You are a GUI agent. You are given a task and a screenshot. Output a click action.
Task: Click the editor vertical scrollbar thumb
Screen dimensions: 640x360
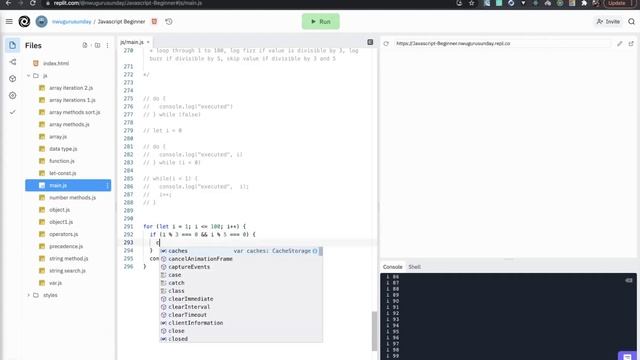[374, 331]
